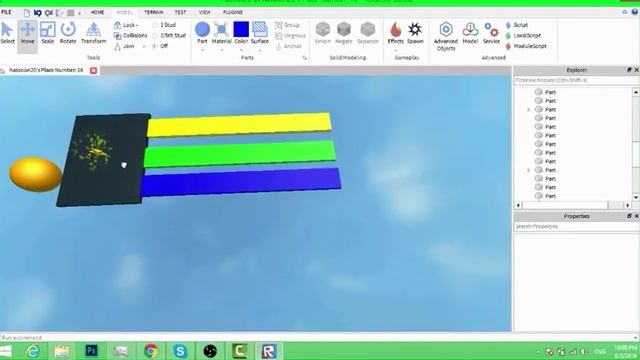Click the Run a command bar
The height and width of the screenshot is (360, 640).
pos(318,338)
